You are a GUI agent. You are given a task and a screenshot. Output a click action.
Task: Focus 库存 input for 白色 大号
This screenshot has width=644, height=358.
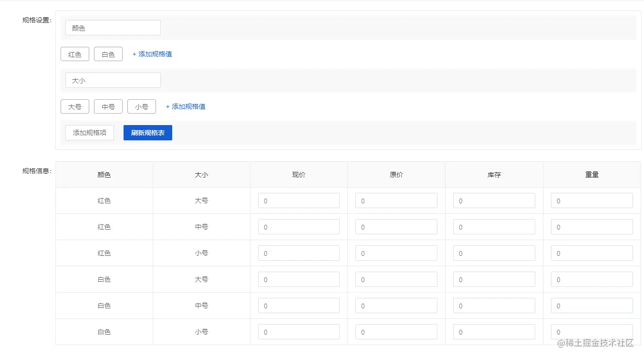pos(494,279)
